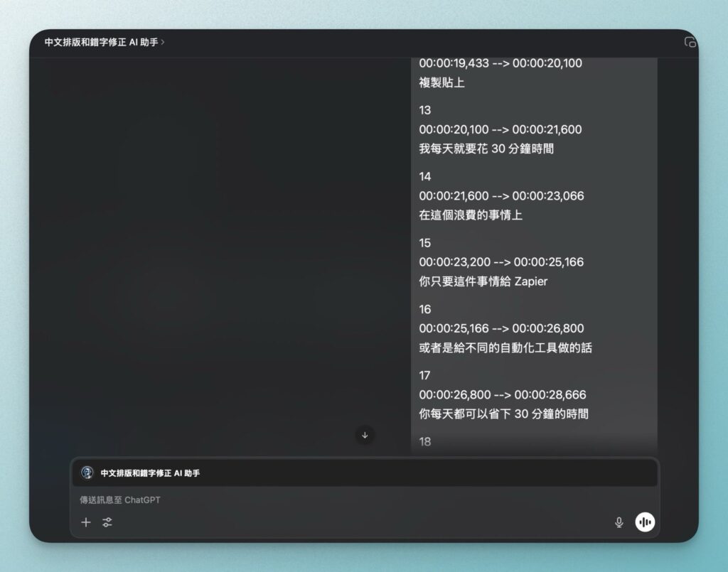The width and height of the screenshot is (728, 572).
Task: Select the line 你每天都可以省下 30 分鐘的時間
Action: pos(504,414)
